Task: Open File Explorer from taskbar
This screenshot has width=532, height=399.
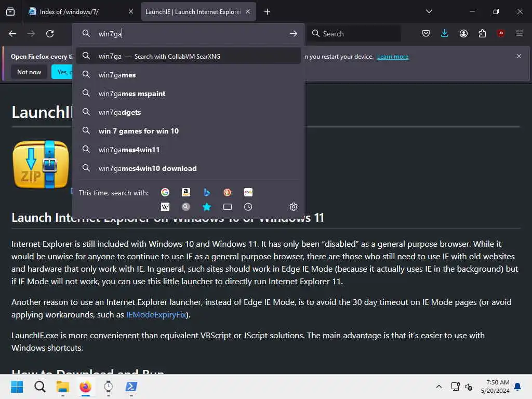Action: click(62, 387)
